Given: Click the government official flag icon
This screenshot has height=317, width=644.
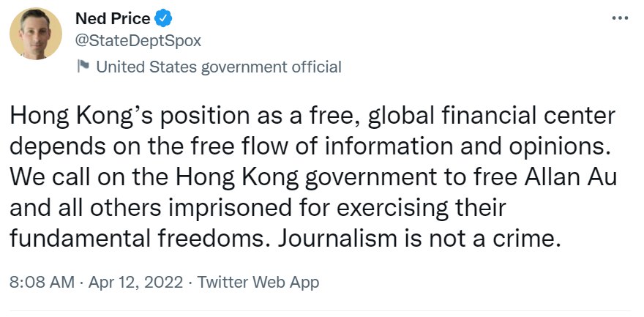Looking at the screenshot, I should click(x=83, y=67).
